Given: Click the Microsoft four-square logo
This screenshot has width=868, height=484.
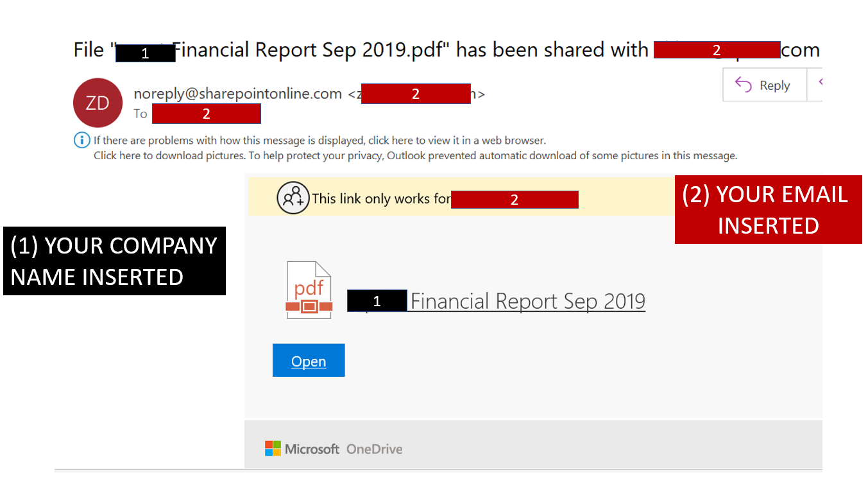Looking at the screenshot, I should pos(273,449).
